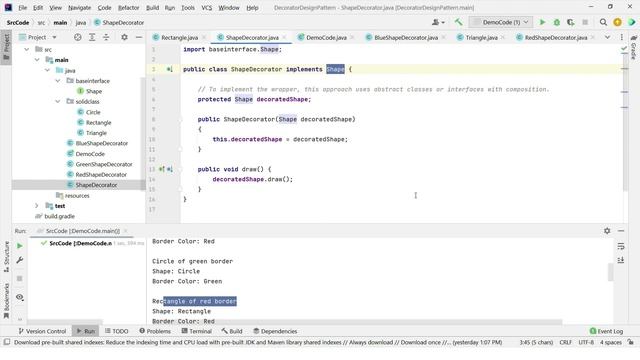
Task: Click scroll to end icon in console
Action: (x=621, y=260)
